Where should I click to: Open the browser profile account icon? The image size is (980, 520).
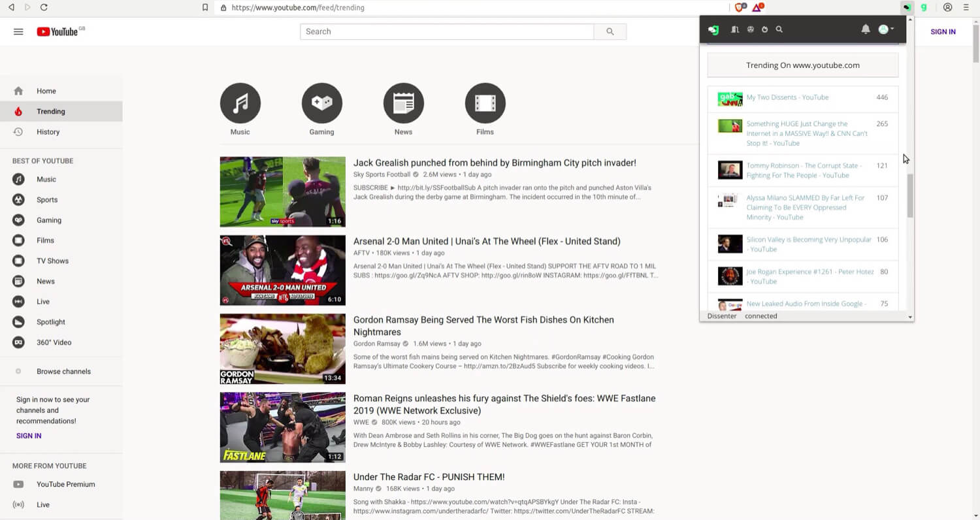(948, 7)
